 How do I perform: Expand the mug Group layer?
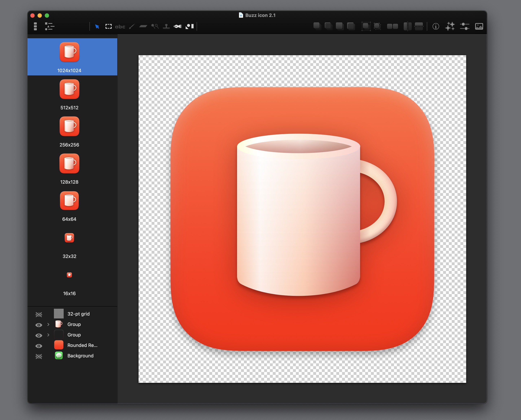click(x=48, y=324)
